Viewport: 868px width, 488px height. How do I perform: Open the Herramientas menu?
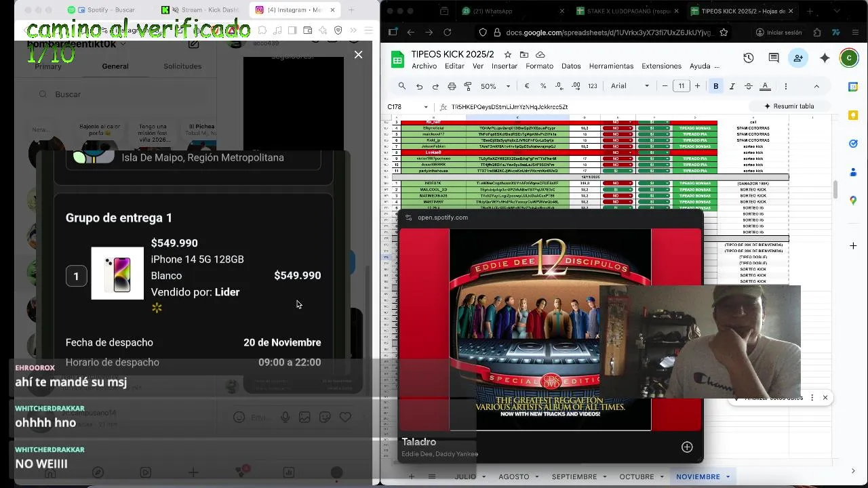click(x=611, y=66)
